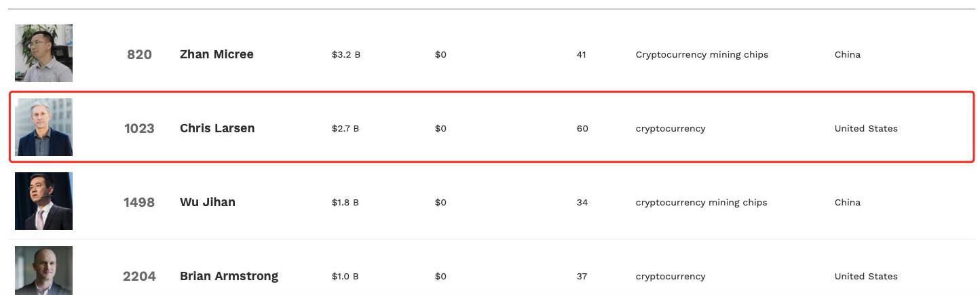Viewport: 980px width, 295px height.
Task: Select the $1.8 B net worth
Action: click(345, 202)
